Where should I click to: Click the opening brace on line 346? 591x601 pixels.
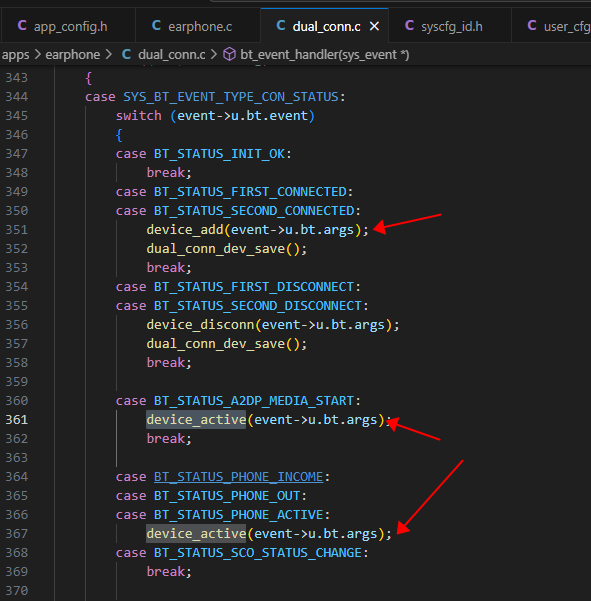click(119, 135)
